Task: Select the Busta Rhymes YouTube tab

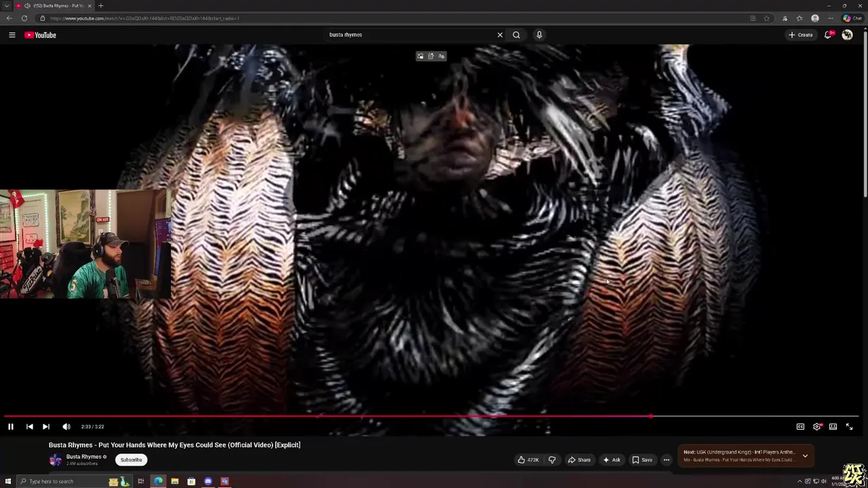Action: [54, 5]
